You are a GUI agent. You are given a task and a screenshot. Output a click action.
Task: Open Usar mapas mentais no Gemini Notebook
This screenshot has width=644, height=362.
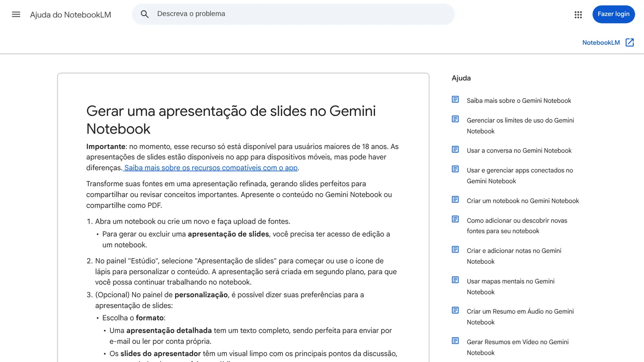[x=511, y=286]
